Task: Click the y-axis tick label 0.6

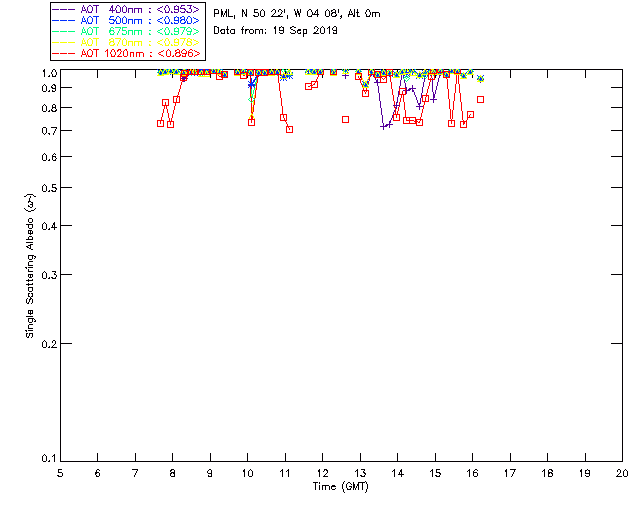Action: 49,157
